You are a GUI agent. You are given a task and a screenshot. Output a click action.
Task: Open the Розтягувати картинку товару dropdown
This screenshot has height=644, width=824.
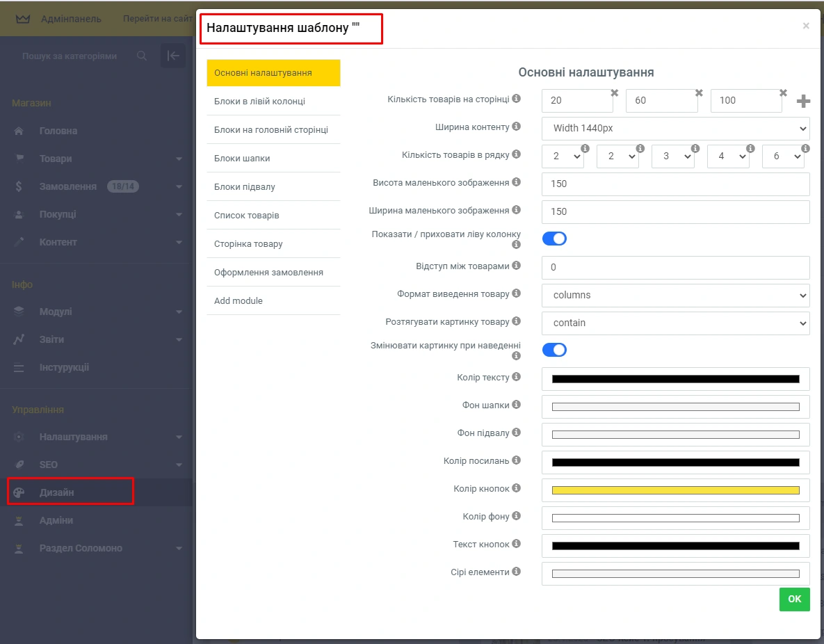pos(675,323)
